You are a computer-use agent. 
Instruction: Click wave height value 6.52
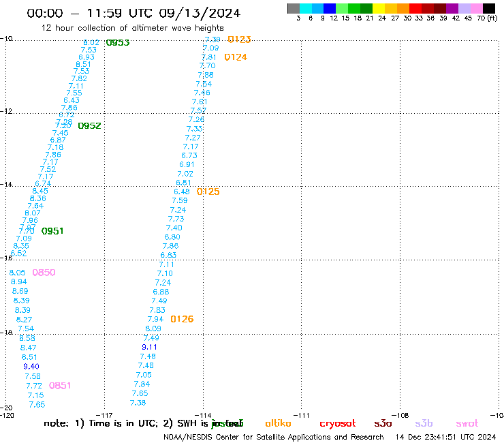point(18,254)
